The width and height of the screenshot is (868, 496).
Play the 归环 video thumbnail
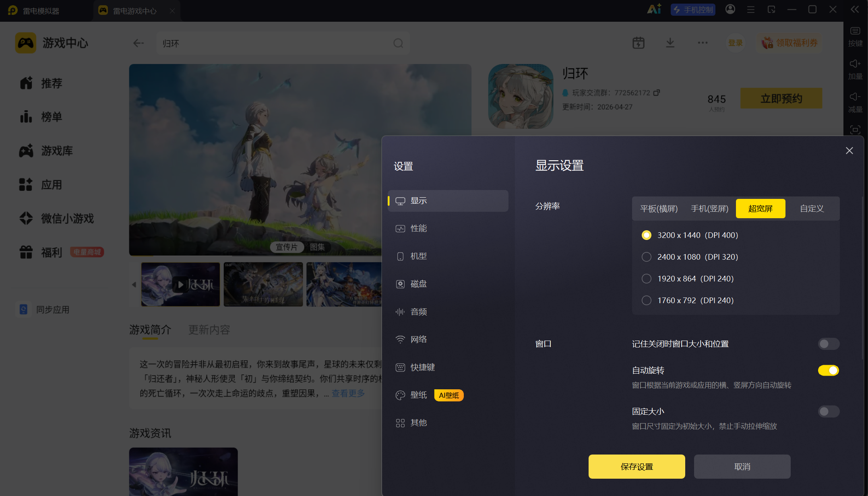pos(180,285)
